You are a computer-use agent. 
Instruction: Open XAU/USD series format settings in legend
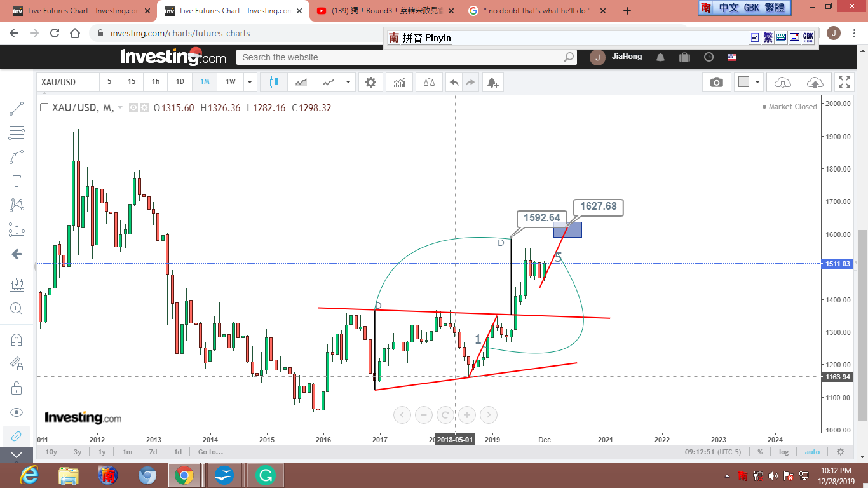point(144,107)
